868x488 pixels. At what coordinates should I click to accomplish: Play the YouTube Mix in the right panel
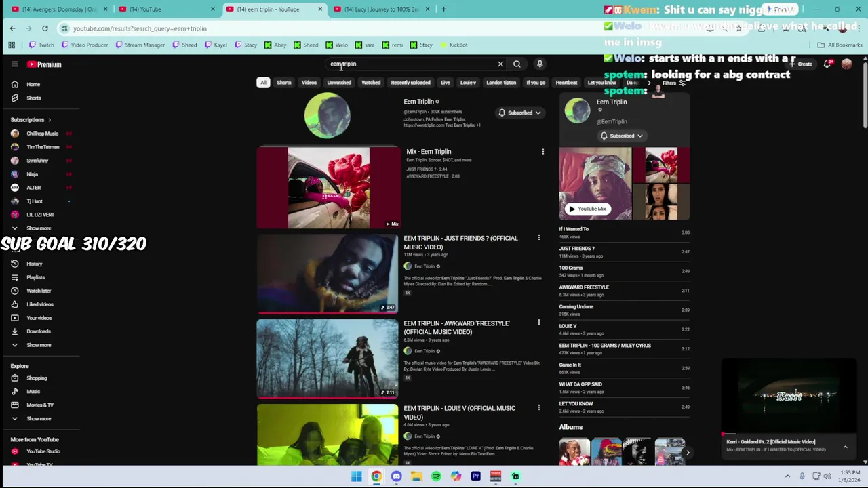click(x=587, y=209)
